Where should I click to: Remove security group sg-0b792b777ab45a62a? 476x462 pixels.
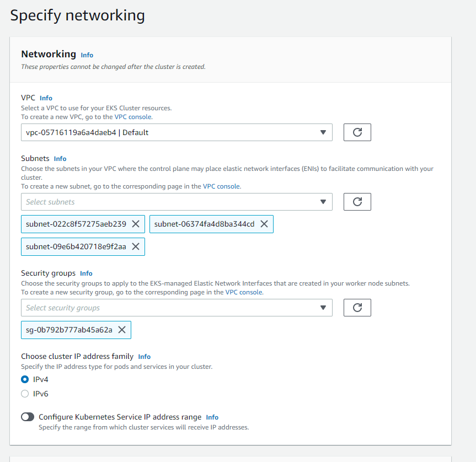(x=122, y=330)
